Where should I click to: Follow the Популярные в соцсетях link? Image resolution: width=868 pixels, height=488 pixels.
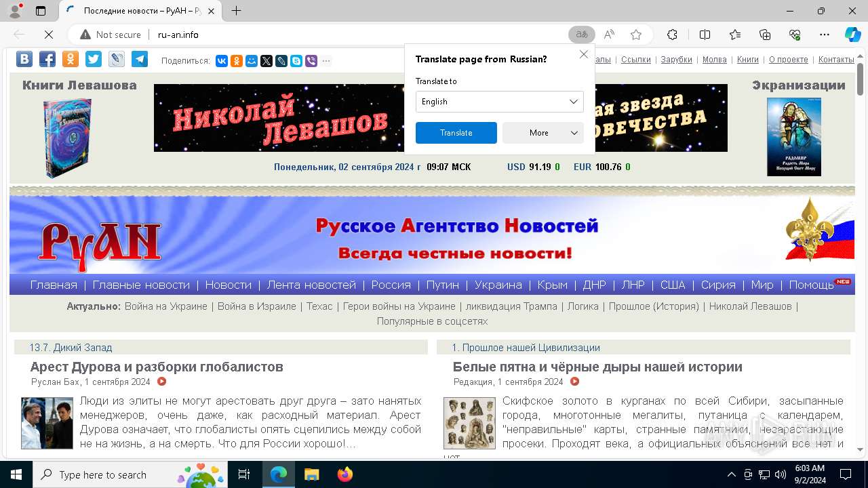(x=432, y=321)
